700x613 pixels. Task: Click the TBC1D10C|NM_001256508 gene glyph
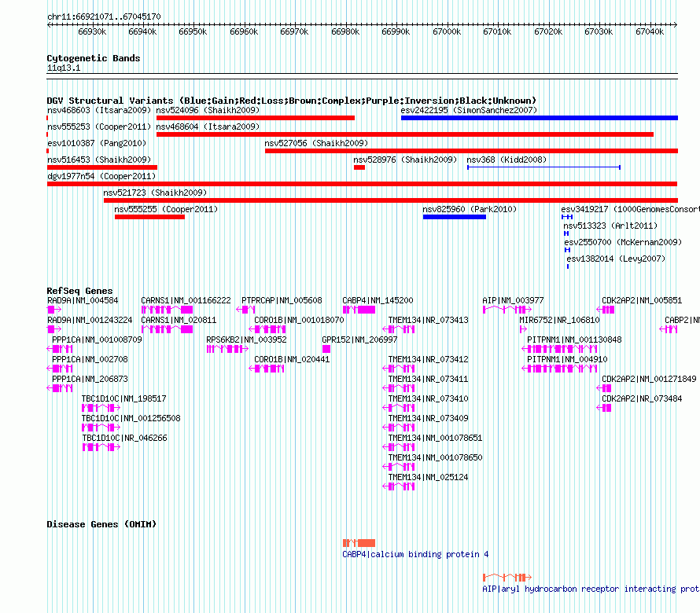pos(101,428)
